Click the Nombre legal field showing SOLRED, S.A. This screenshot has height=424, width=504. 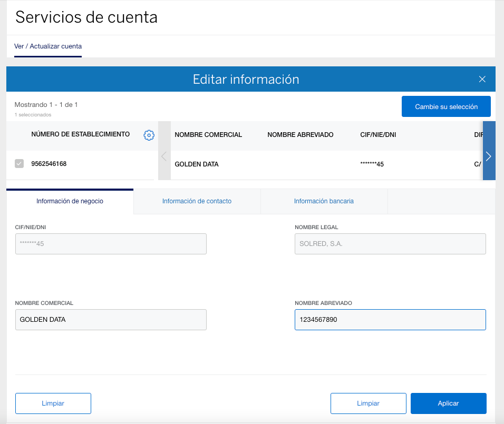click(390, 244)
